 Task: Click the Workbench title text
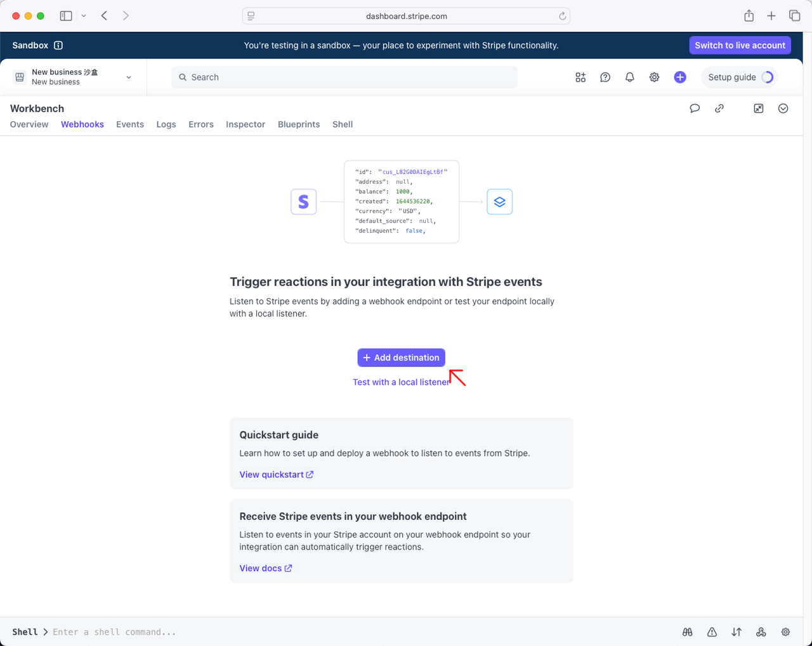[37, 108]
